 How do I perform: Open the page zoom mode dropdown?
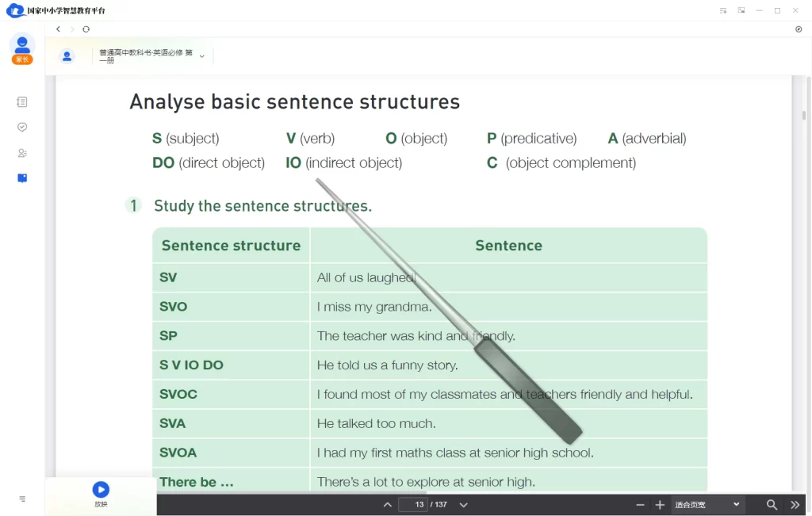[x=707, y=505]
